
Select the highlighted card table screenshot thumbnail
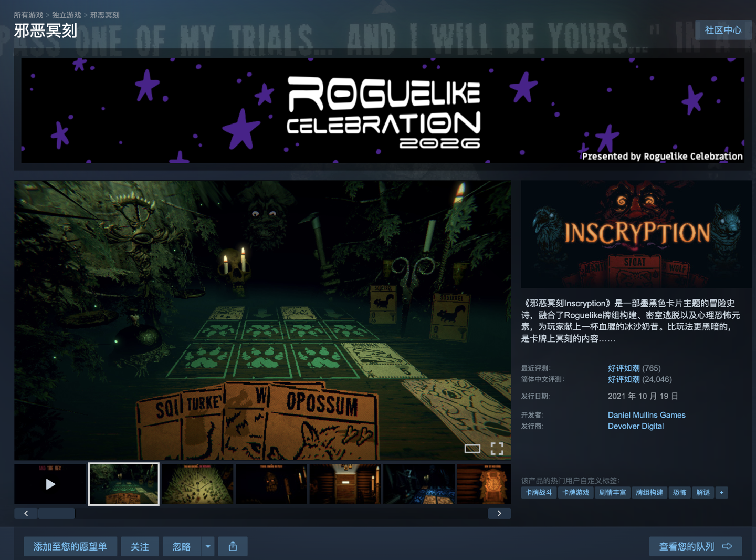point(124,484)
